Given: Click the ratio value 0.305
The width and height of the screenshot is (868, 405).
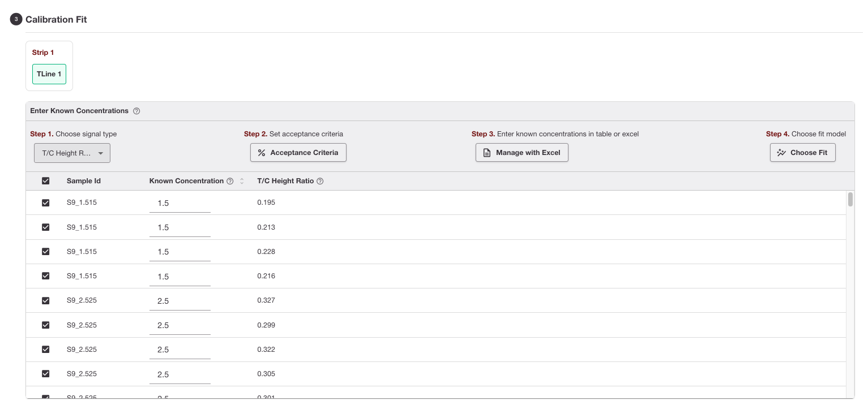Looking at the screenshot, I should [266, 374].
